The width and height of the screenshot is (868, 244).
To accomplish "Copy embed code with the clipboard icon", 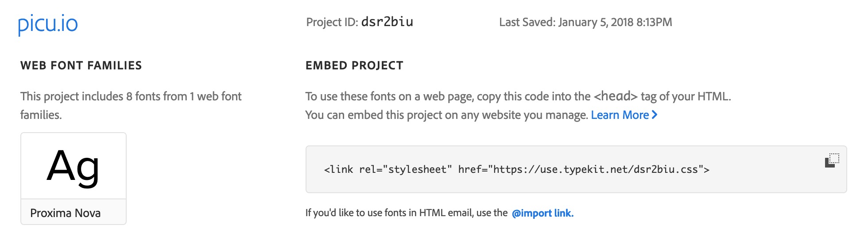I will point(832,160).
